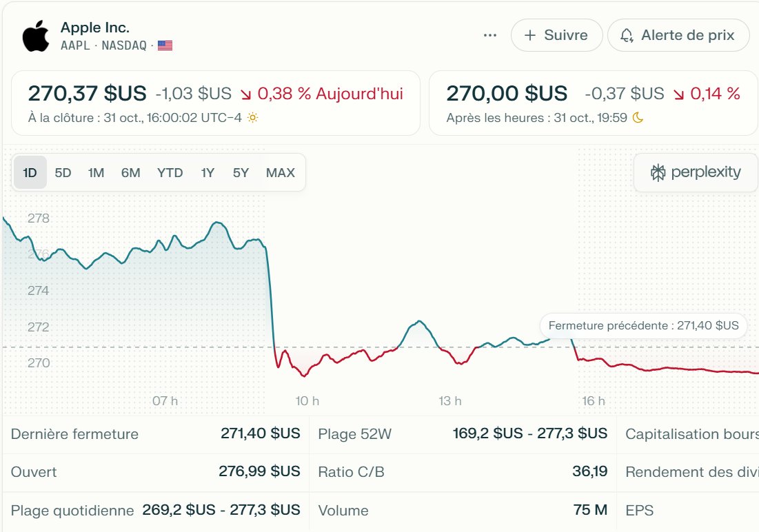Click the sun icon after closing time

(x=252, y=119)
